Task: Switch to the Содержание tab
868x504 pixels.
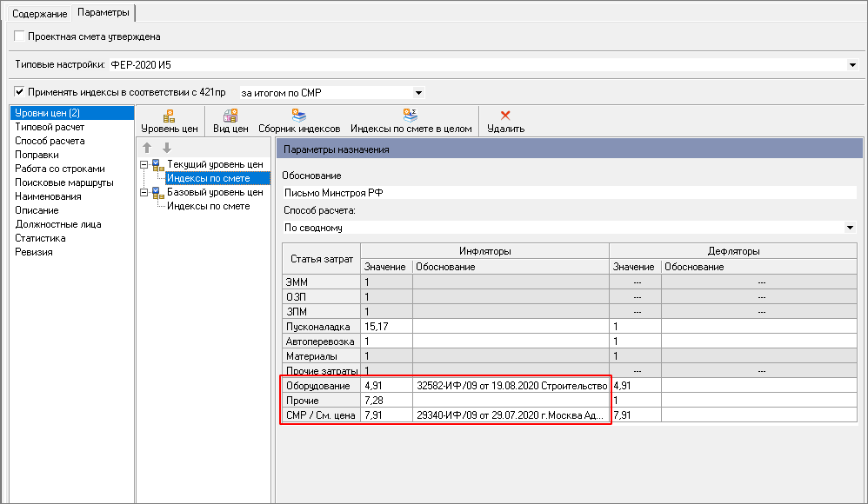Action: coord(40,14)
